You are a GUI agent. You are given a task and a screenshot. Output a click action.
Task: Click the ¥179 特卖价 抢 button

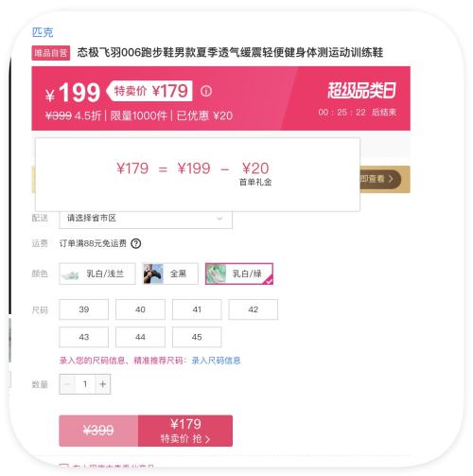tap(185, 431)
